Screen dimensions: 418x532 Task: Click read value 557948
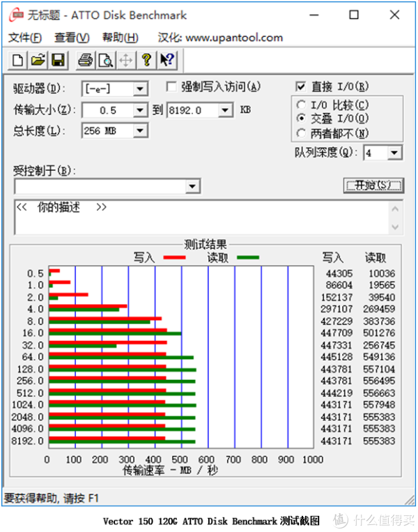point(379,405)
